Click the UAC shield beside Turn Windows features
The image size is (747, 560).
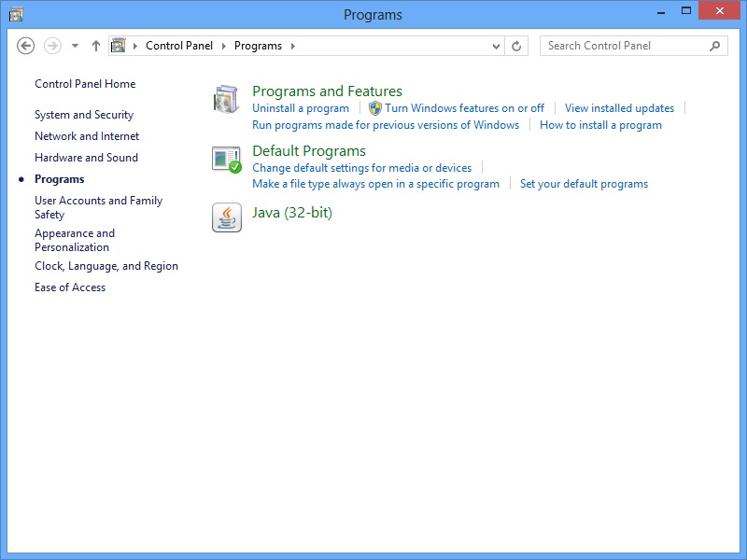[x=375, y=107]
